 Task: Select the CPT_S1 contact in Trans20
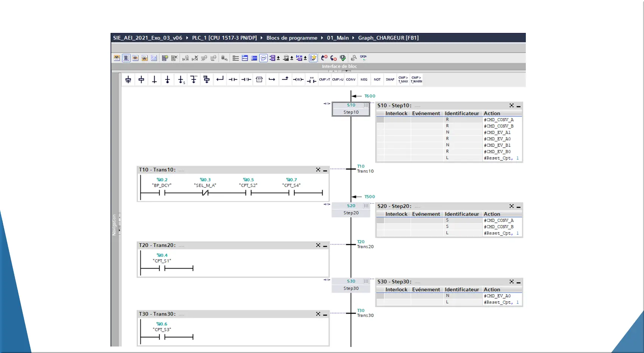162,268
